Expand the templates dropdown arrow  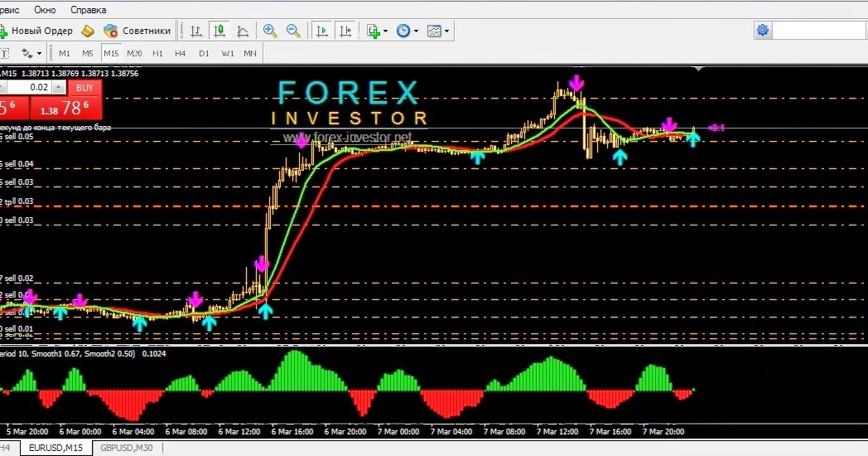446,31
